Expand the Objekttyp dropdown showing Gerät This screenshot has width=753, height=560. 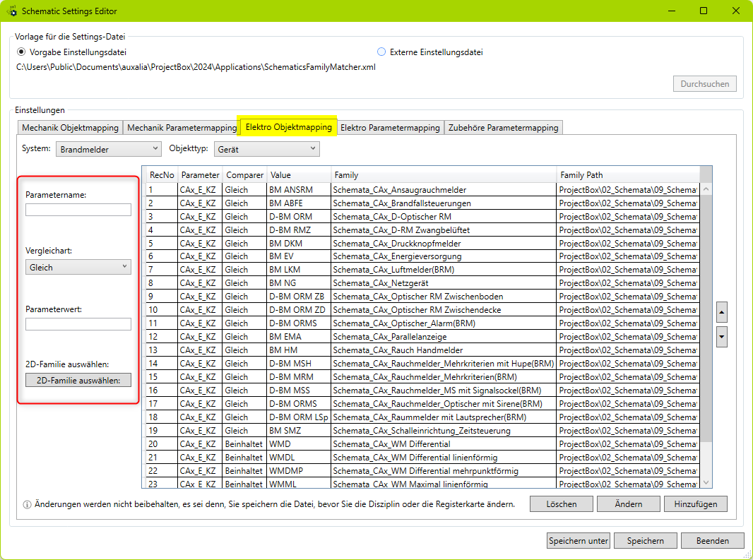pos(266,149)
